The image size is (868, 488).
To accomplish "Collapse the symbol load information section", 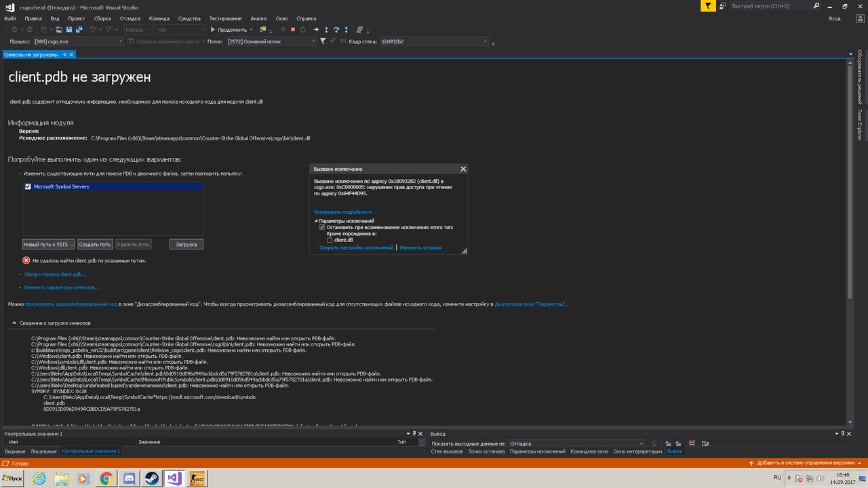I will pyautogui.click(x=15, y=323).
